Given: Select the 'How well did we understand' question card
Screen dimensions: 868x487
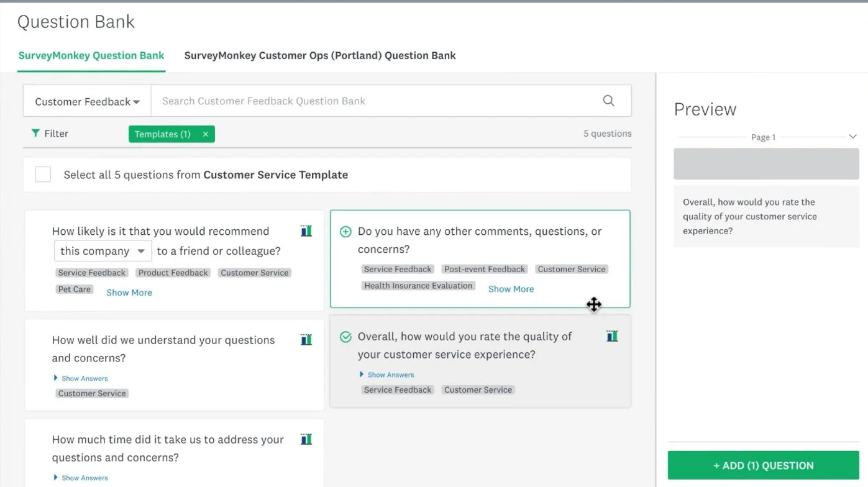Looking at the screenshot, I should tap(174, 365).
